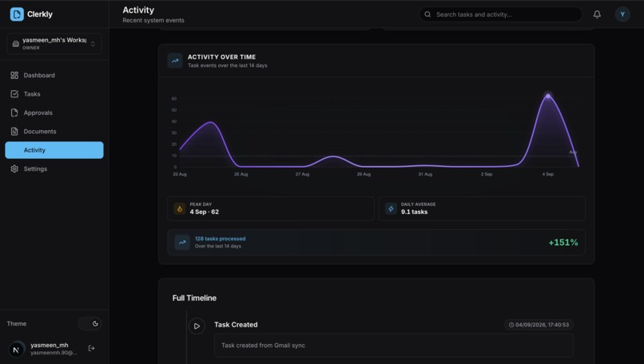
Task: Click the Documents page icon
Action: pyautogui.click(x=14, y=132)
